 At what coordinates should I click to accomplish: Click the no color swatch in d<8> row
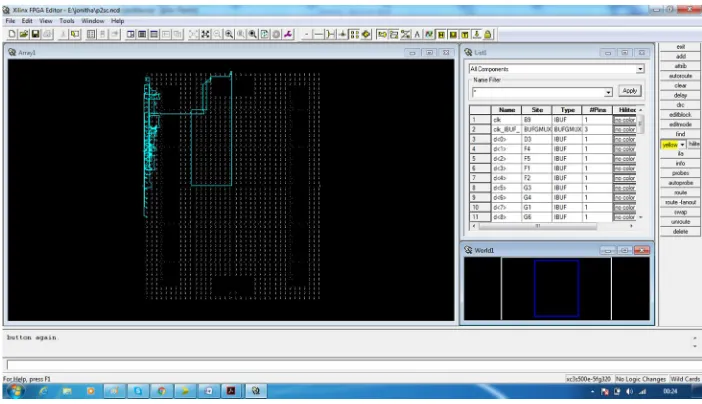click(625, 217)
